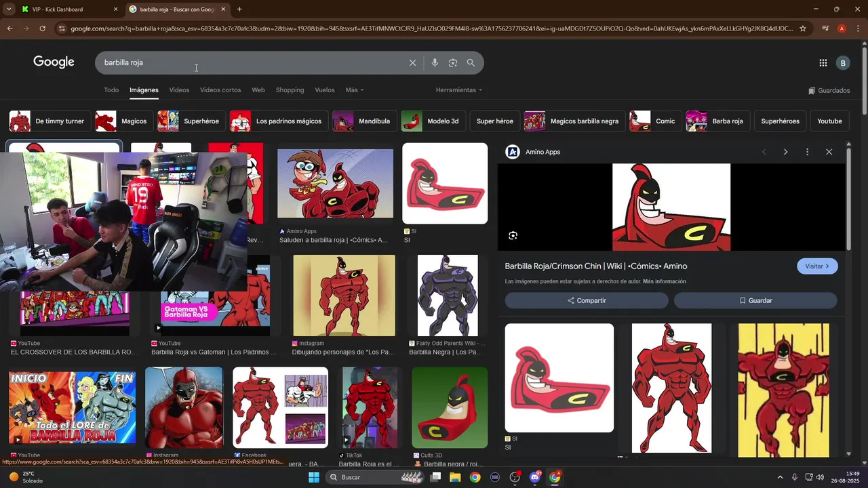Open File Explorer from the taskbar
Image resolution: width=868 pixels, height=488 pixels.
click(x=455, y=477)
